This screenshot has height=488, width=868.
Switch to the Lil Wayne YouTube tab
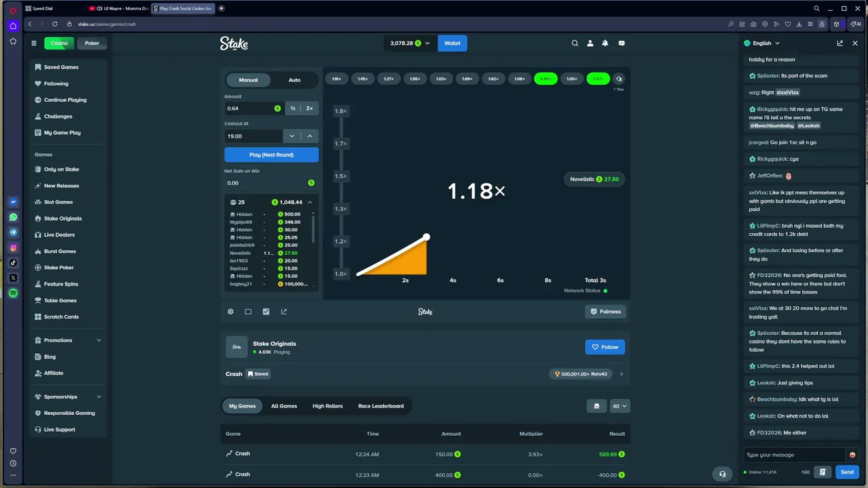(x=117, y=8)
